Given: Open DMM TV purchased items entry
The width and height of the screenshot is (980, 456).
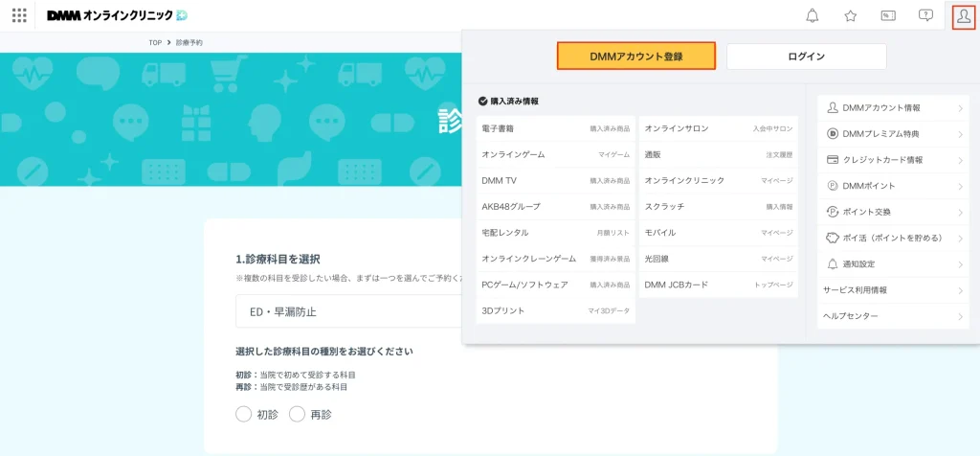Looking at the screenshot, I should click(556, 180).
